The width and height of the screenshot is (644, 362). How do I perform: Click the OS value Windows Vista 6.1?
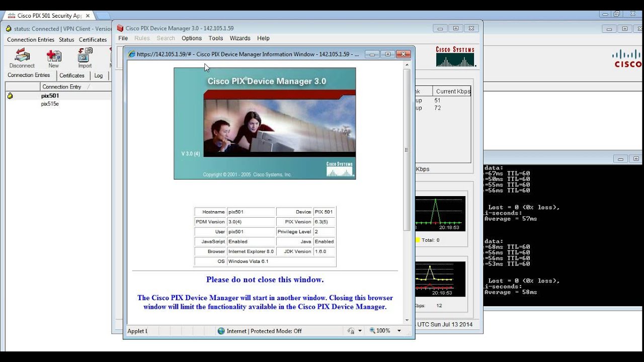[x=249, y=261]
